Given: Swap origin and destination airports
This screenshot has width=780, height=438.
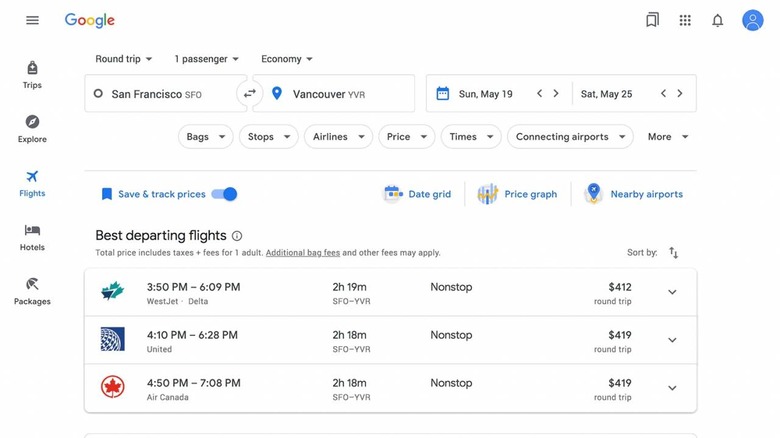Looking at the screenshot, I should click(250, 94).
